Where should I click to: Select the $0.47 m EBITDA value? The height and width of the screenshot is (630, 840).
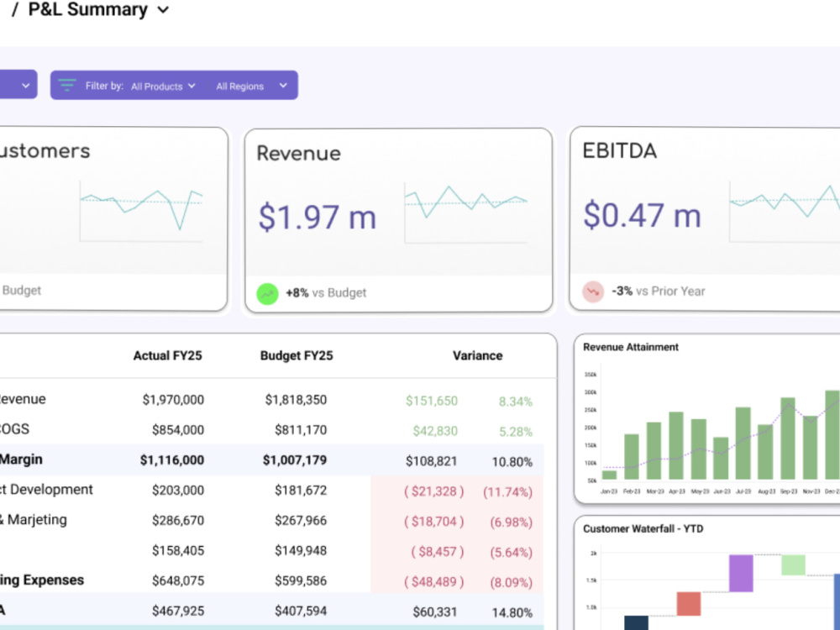tap(642, 215)
